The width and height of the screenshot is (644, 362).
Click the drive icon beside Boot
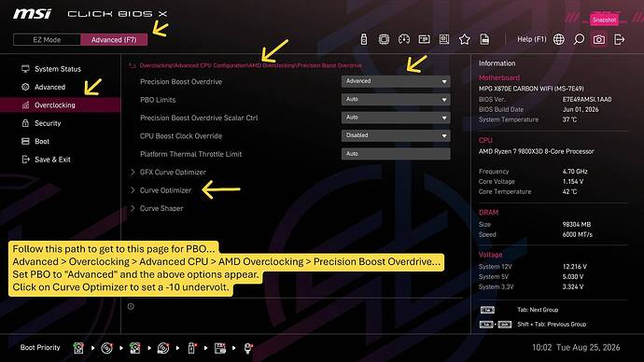pos(25,141)
